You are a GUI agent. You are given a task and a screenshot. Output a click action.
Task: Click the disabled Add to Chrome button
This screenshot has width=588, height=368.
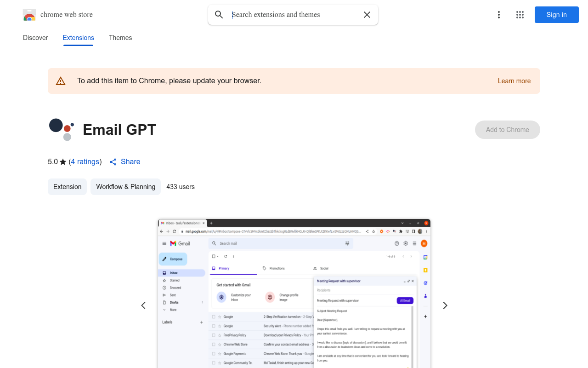(x=508, y=130)
